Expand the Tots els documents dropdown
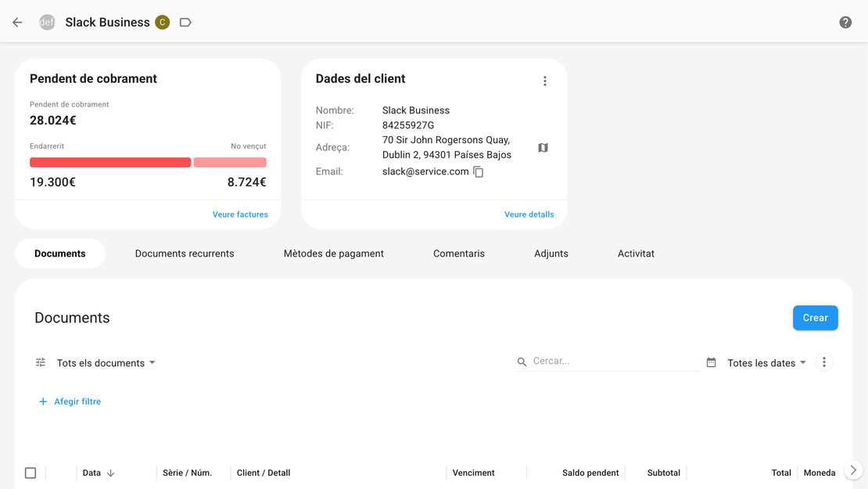 pos(106,363)
